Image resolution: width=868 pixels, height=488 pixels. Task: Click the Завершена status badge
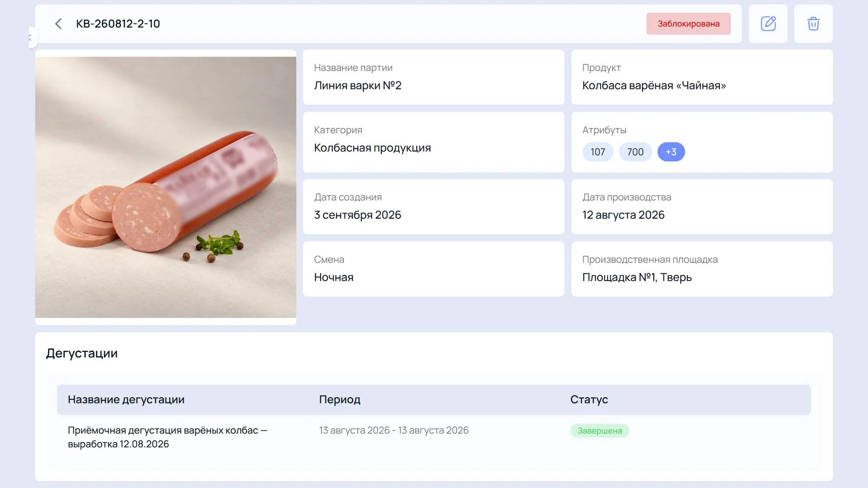pos(599,431)
